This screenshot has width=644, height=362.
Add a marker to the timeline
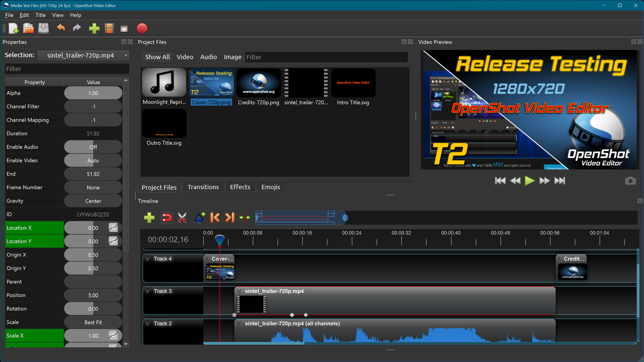200,218
